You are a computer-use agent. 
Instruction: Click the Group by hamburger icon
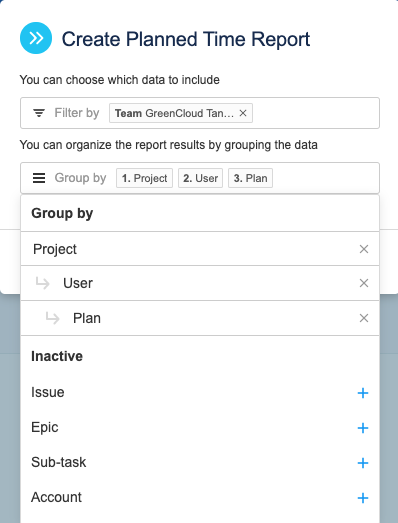click(39, 178)
